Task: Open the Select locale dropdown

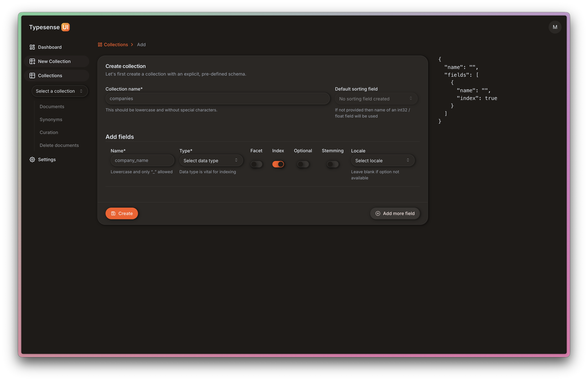Action: 383,160
